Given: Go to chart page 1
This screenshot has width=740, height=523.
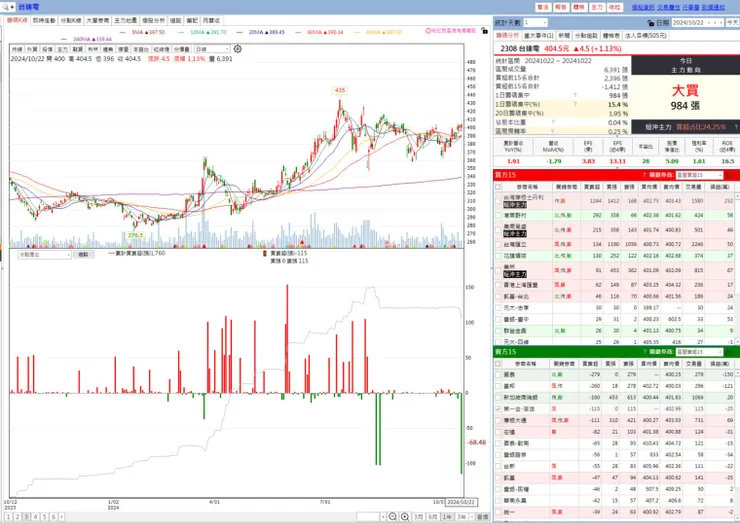Looking at the screenshot, I should point(8,517).
